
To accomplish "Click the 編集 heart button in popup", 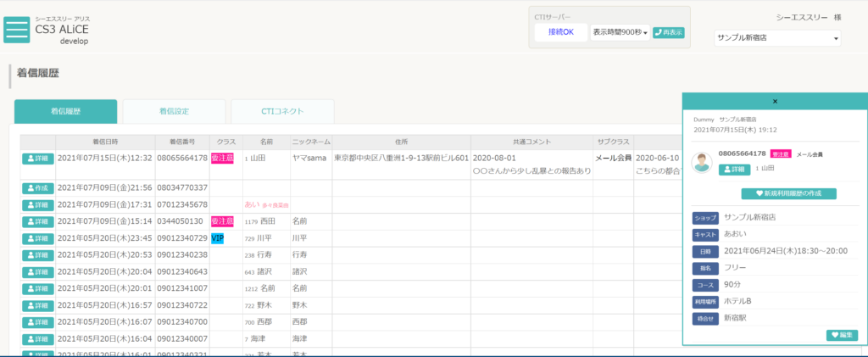I will (x=842, y=335).
